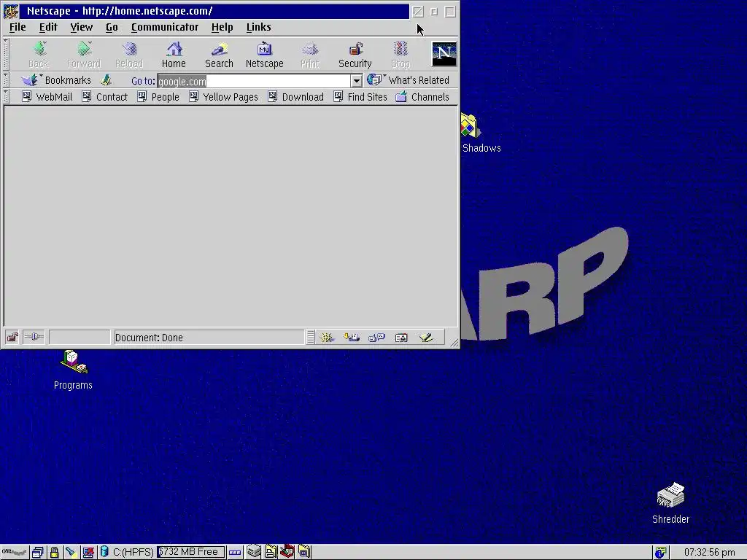The width and height of the screenshot is (747, 560).
Task: Switch WarpCenter tray with three-square button
Action: pos(235,553)
